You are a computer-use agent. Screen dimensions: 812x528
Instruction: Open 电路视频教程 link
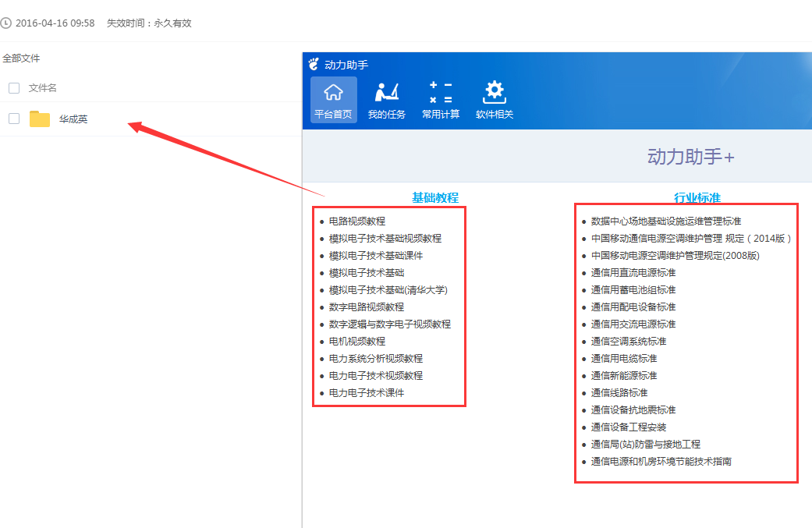click(357, 221)
